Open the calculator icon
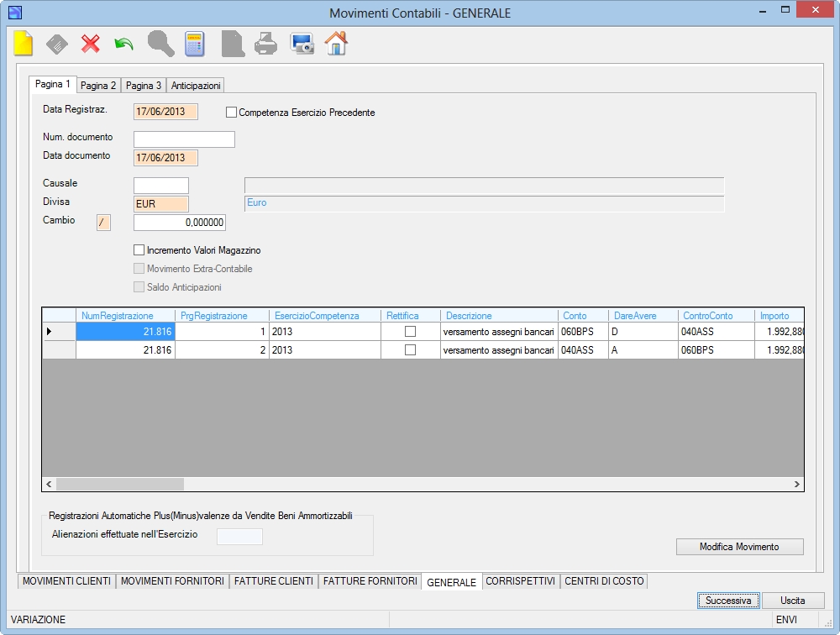The height and width of the screenshot is (635, 840). click(x=195, y=44)
